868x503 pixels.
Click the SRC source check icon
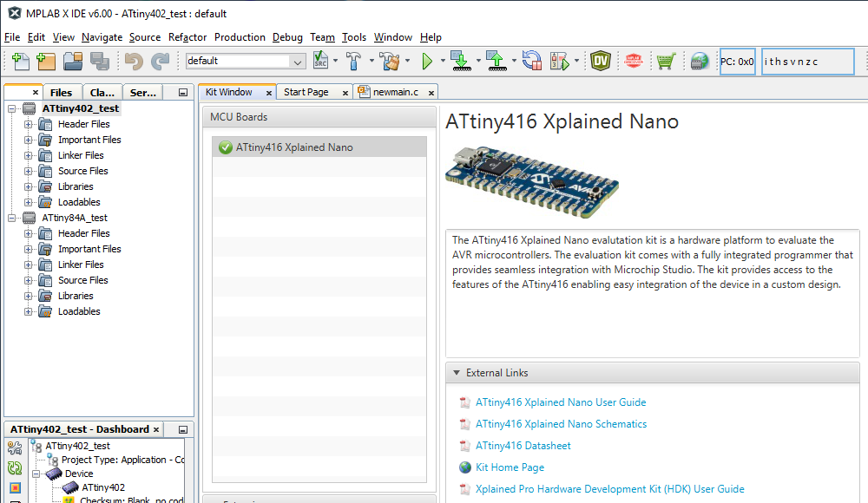point(320,61)
